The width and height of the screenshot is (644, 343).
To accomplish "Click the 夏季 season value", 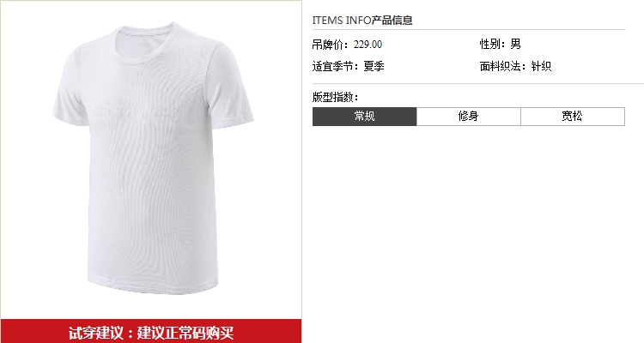I will coord(374,66).
